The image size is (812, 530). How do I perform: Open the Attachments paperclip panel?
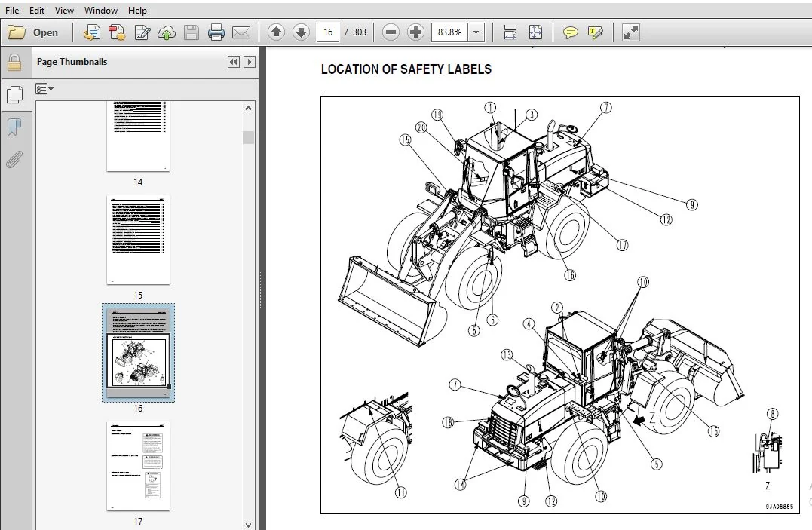(14, 160)
